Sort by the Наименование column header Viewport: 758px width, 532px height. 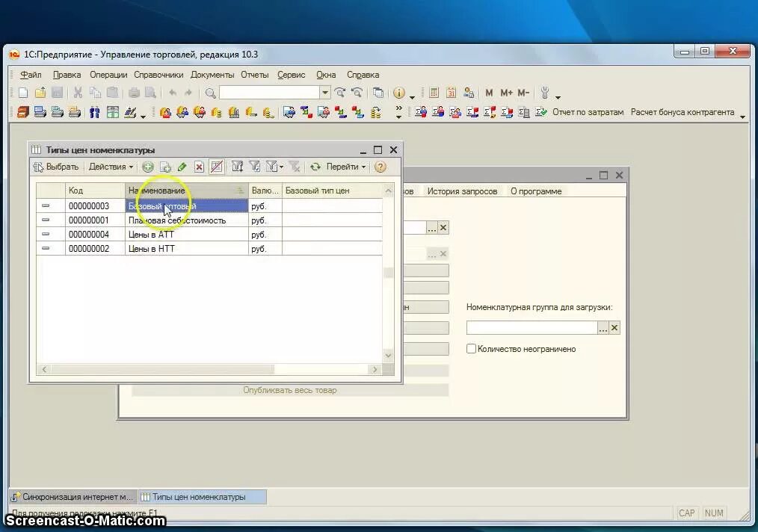pos(187,191)
